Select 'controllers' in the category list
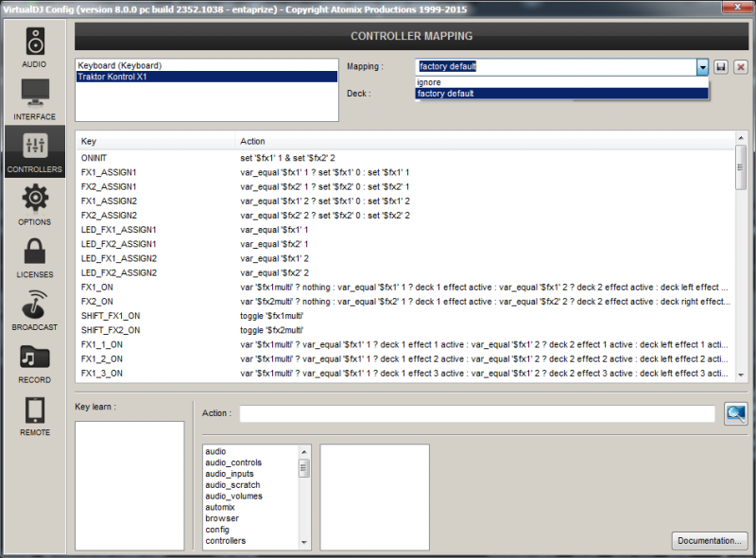The width and height of the screenshot is (756, 558). click(251, 541)
